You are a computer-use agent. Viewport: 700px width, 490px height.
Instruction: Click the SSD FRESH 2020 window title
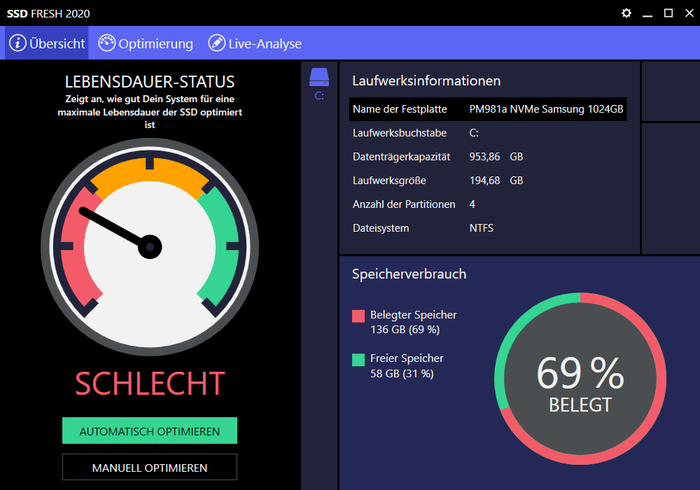coord(48,14)
